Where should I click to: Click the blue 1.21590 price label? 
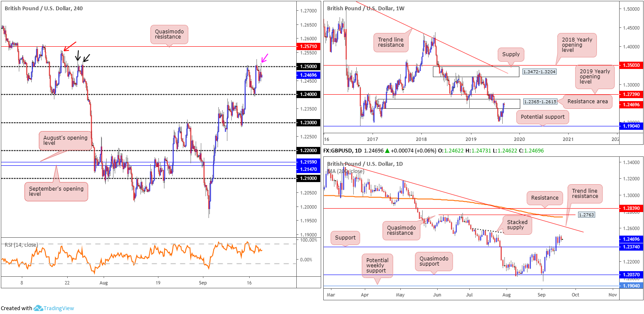[308, 162]
